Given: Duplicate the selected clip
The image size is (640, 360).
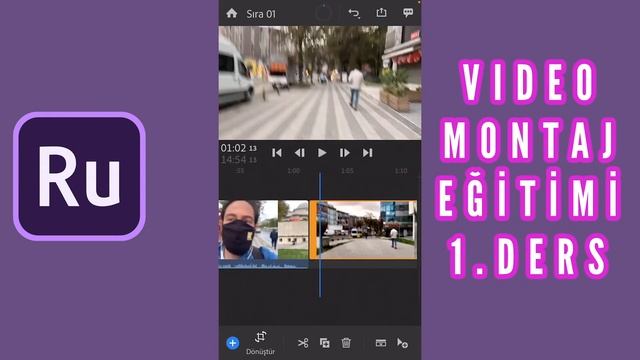Looking at the screenshot, I should [324, 343].
